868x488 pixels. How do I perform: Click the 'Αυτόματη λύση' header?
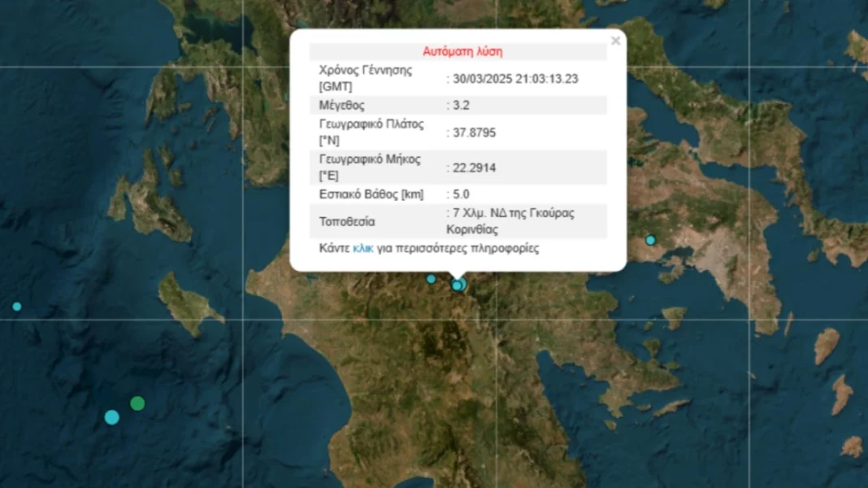[x=462, y=51]
